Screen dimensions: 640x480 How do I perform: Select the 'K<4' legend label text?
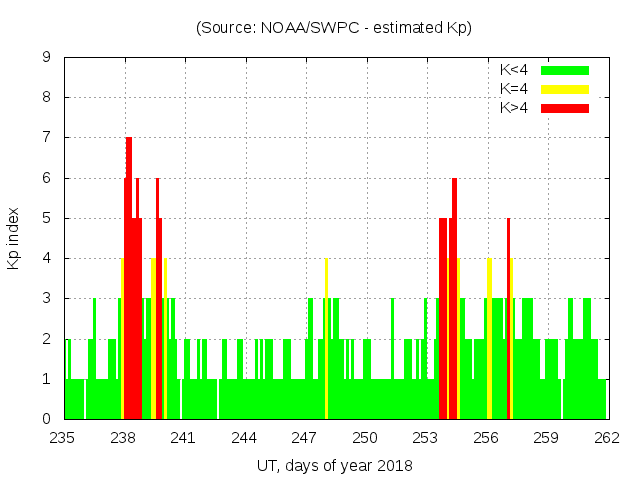tap(515, 70)
